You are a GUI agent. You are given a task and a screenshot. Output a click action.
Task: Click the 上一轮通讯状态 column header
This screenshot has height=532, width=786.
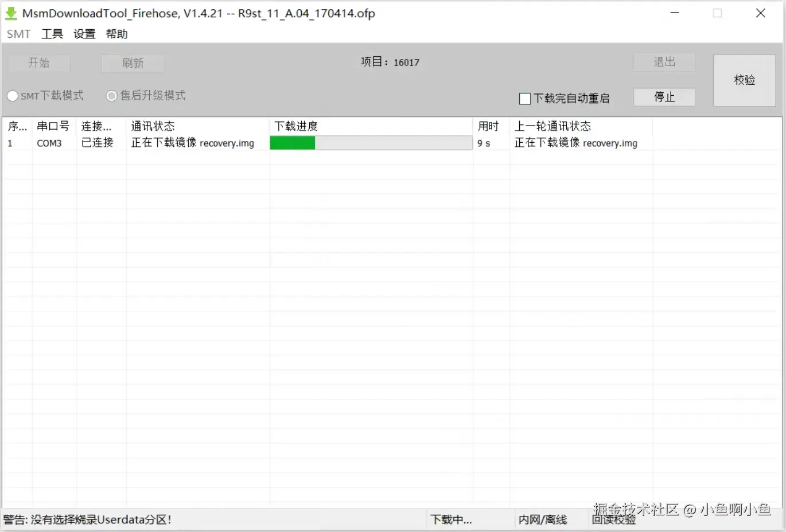click(x=581, y=126)
